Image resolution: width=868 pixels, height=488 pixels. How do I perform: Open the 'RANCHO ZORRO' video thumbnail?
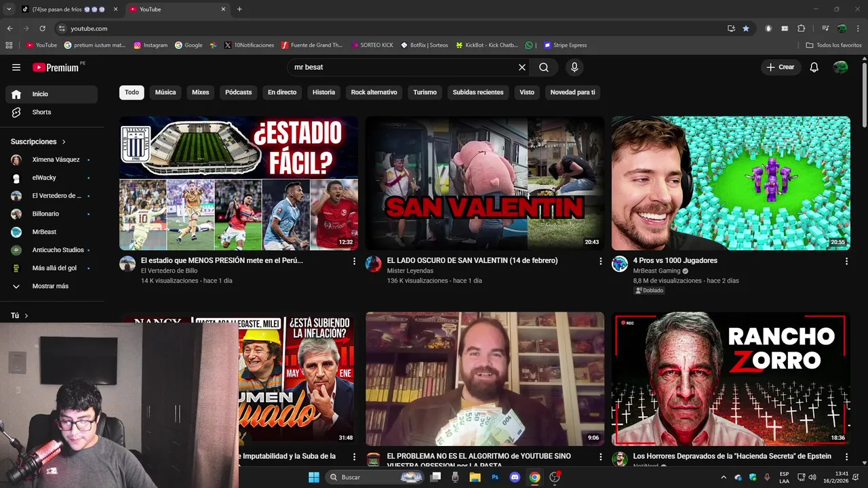coord(730,379)
